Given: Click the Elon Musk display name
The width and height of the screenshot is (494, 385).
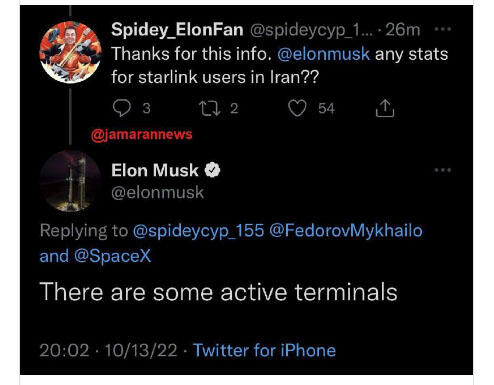Looking at the screenshot, I should tap(155, 170).
